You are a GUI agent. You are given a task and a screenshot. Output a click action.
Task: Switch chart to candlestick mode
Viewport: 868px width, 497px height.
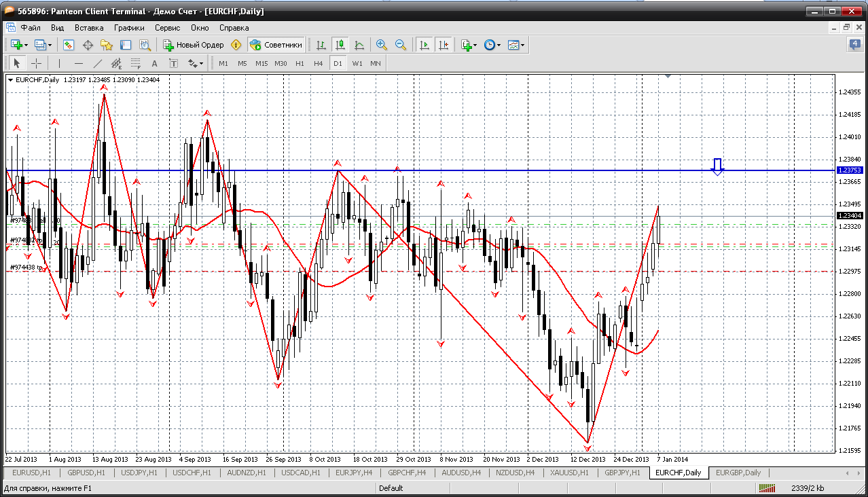pyautogui.click(x=340, y=45)
